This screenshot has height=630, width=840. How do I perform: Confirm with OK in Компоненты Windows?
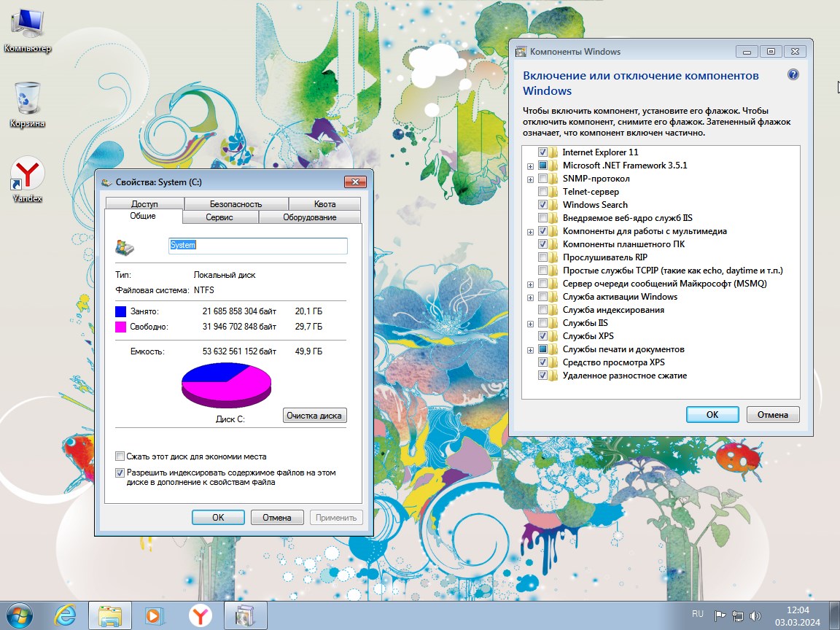tap(712, 415)
